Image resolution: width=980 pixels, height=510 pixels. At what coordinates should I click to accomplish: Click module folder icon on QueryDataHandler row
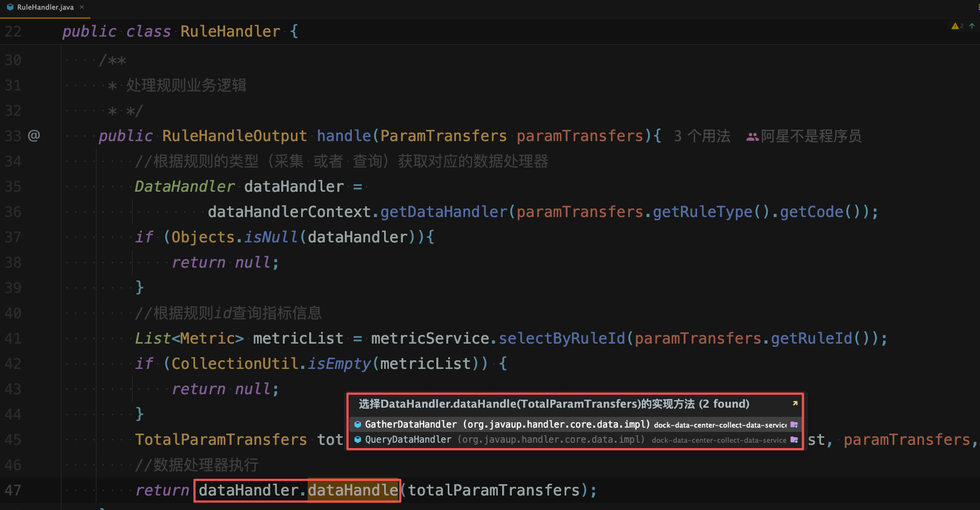(x=794, y=439)
